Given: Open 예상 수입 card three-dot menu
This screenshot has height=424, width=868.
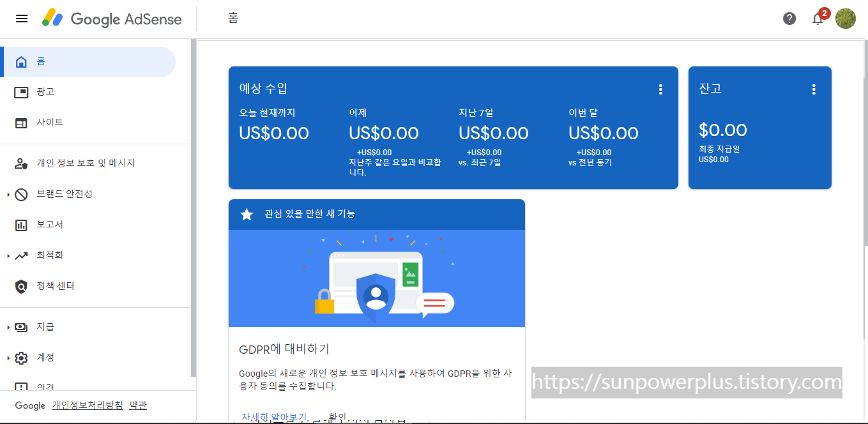Looking at the screenshot, I should point(660,89).
